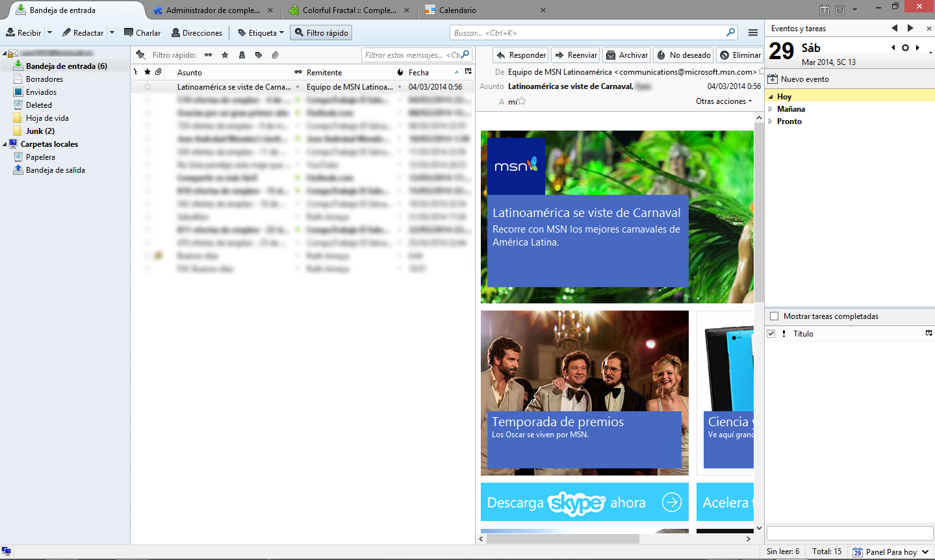Toggle the unread-only glasses filter
Image resolution: width=935 pixels, height=560 pixels.
click(208, 55)
